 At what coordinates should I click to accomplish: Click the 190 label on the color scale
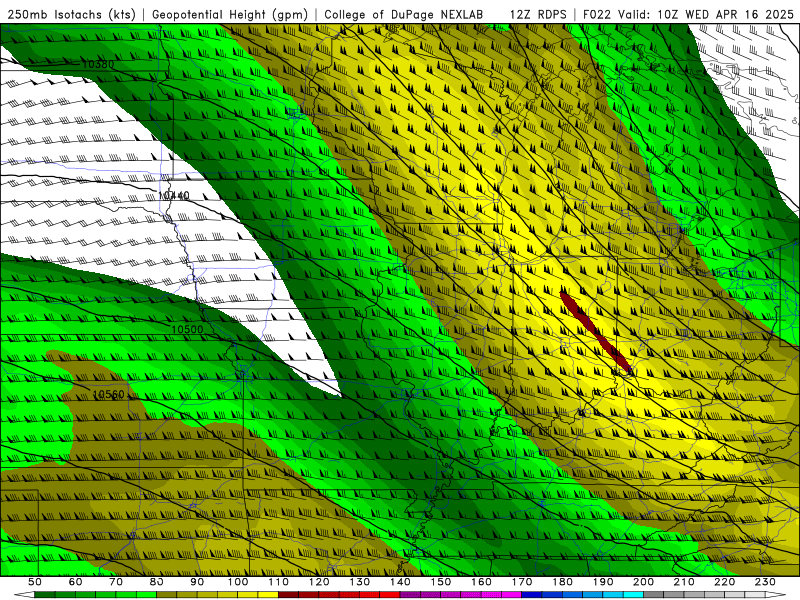pyautogui.click(x=603, y=582)
